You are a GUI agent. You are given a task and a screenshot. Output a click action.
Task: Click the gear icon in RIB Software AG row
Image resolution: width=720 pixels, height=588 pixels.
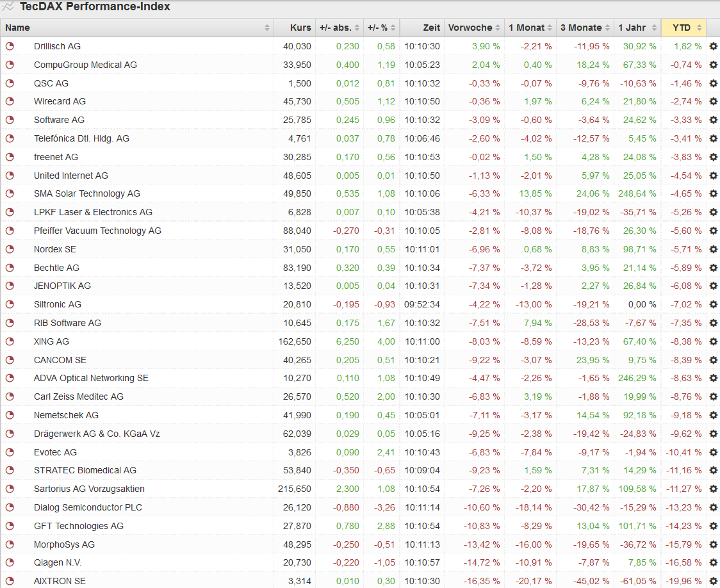[713, 323]
